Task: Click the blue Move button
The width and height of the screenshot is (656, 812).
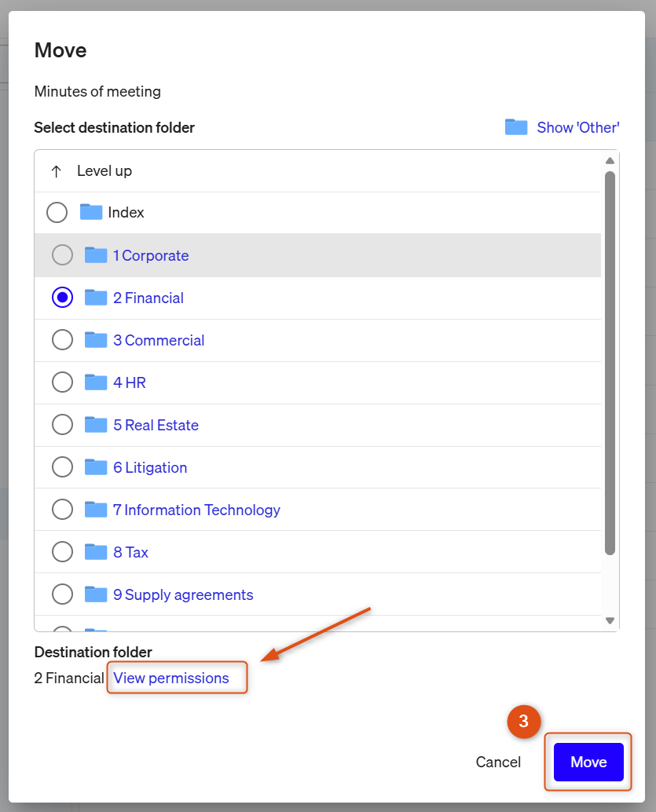Action: pos(588,762)
